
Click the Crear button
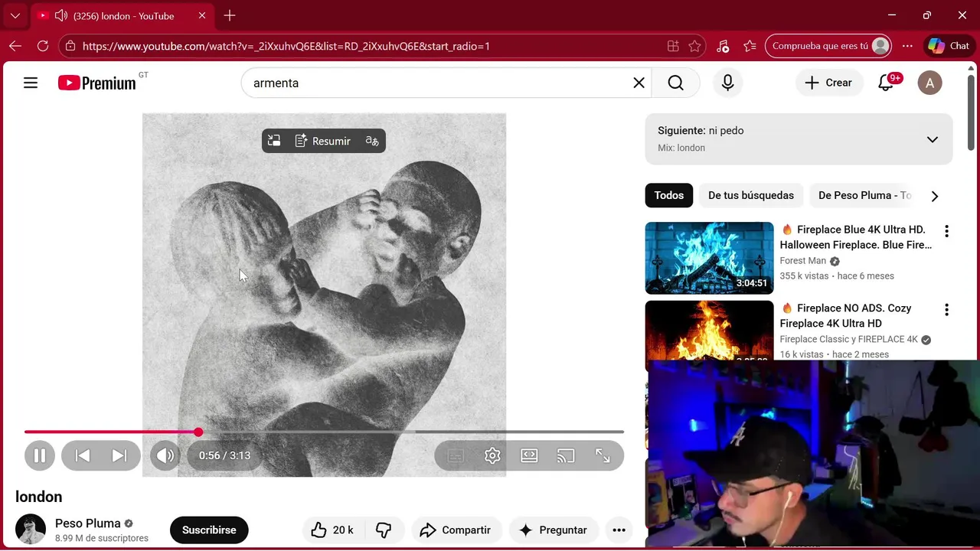pos(829,83)
